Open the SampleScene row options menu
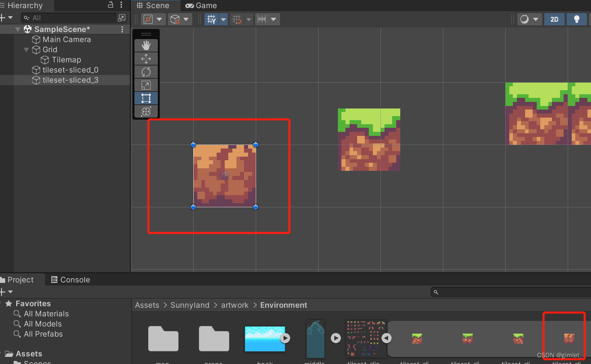 click(x=122, y=29)
